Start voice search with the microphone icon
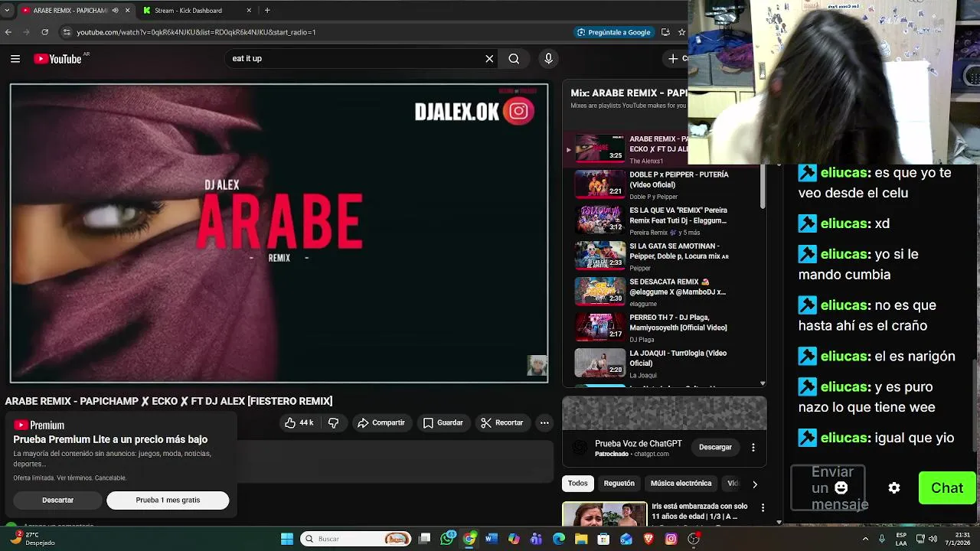Screen dimensions: 980x551 (x=548, y=58)
